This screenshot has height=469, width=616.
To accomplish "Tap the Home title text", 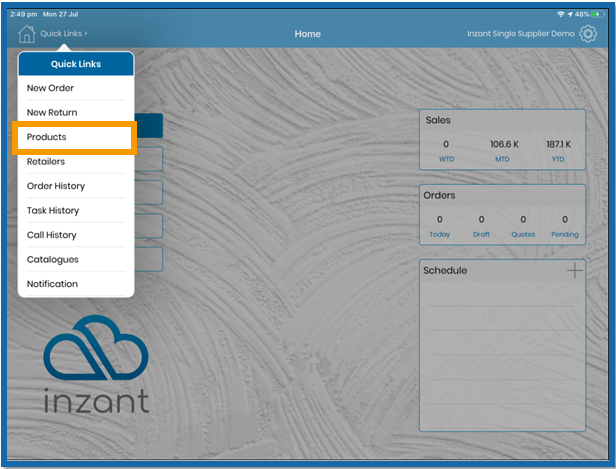I will [x=308, y=34].
